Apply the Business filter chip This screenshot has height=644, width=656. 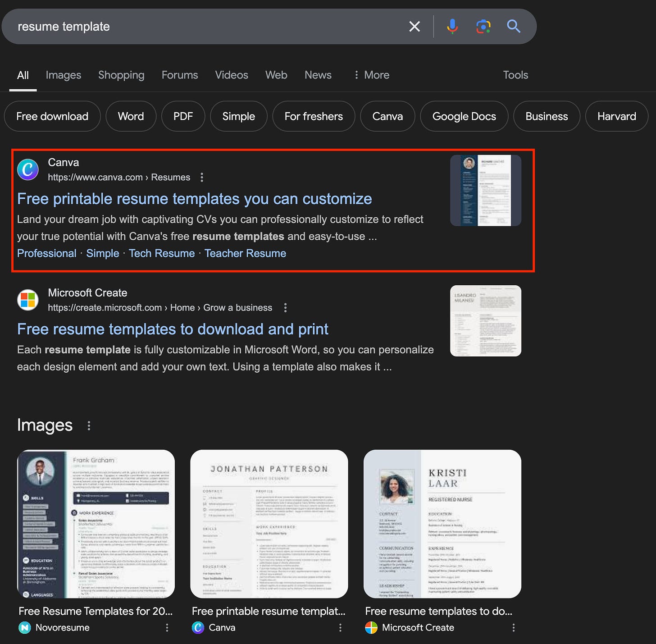[547, 116]
